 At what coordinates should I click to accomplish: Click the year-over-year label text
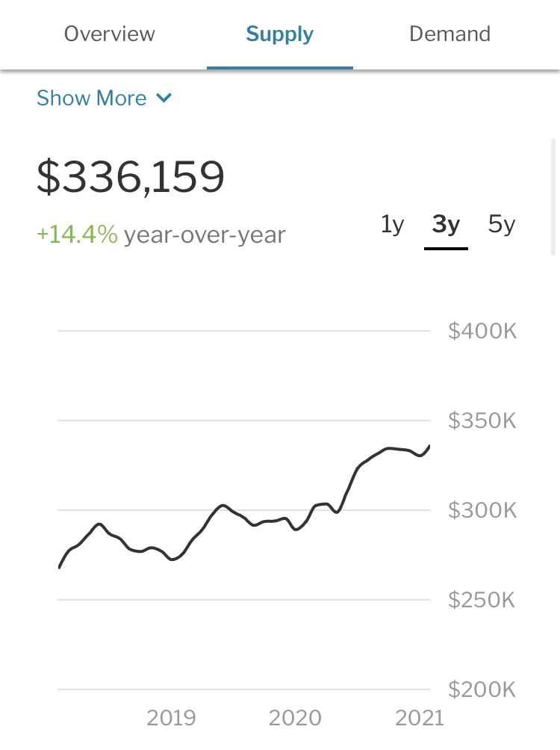pos(205,235)
